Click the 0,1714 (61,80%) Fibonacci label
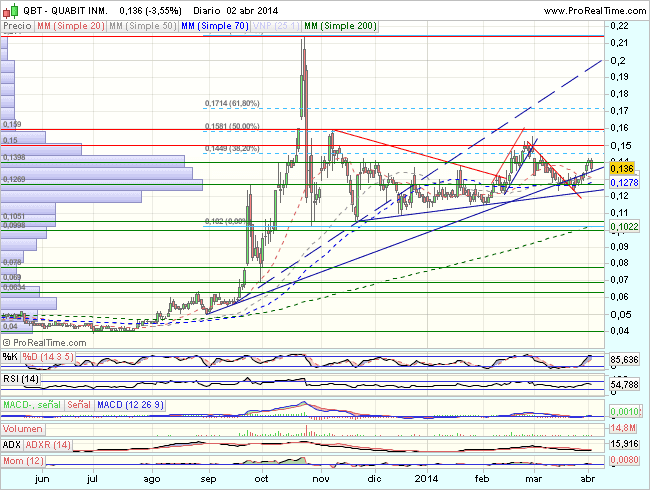 232,103
